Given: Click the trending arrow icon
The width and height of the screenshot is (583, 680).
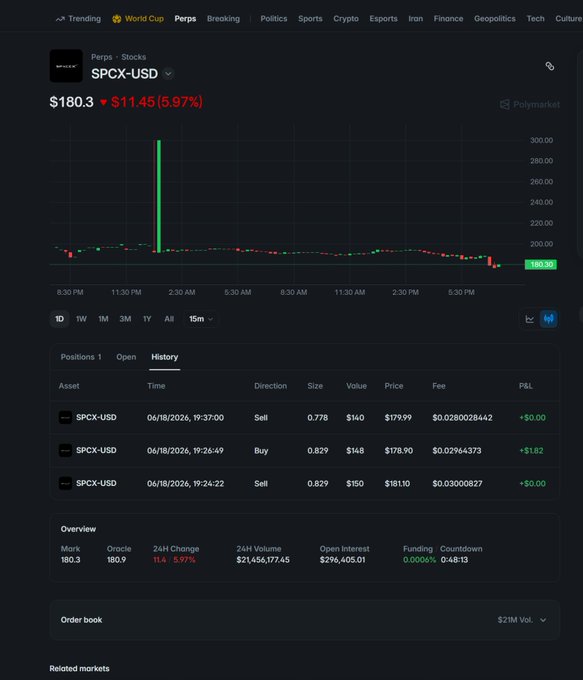Looking at the screenshot, I should point(60,19).
